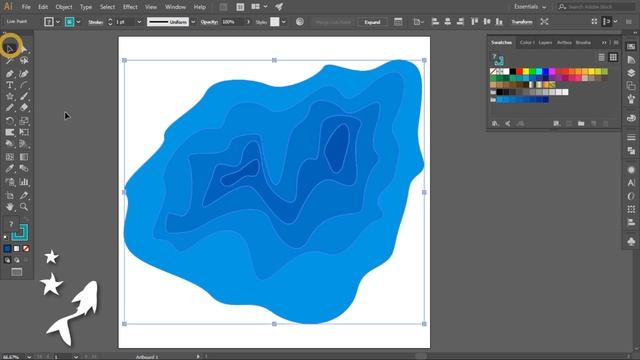Open stroke color dropdown in control bar
The image size is (640, 360).
(78, 22)
